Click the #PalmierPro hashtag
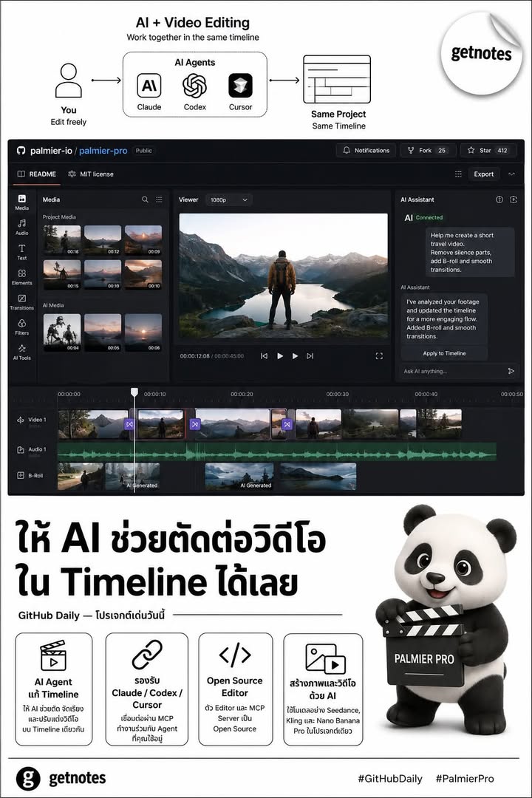The width and height of the screenshot is (532, 798). click(465, 779)
